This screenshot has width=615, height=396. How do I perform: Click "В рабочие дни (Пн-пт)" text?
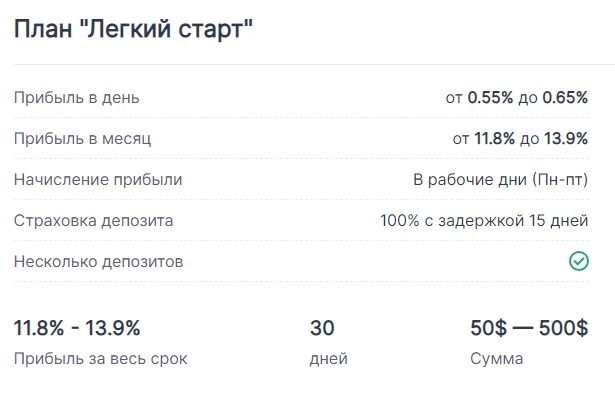501,180
